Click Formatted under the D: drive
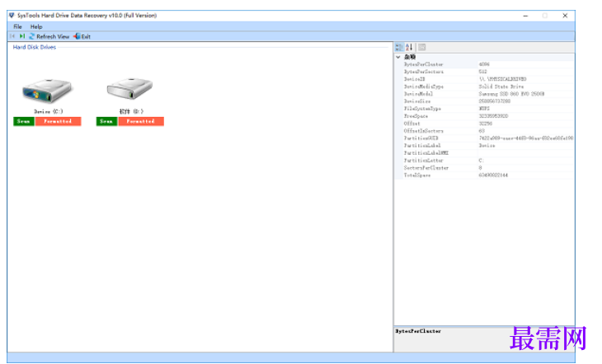Viewport: 602px width, 364px height. [141, 121]
